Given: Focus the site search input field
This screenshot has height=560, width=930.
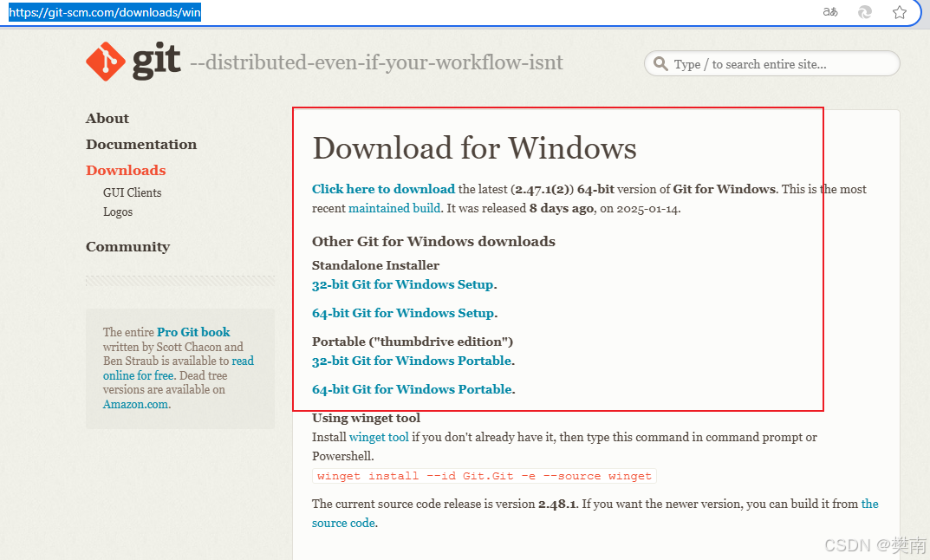Looking at the screenshot, I should coord(771,63).
